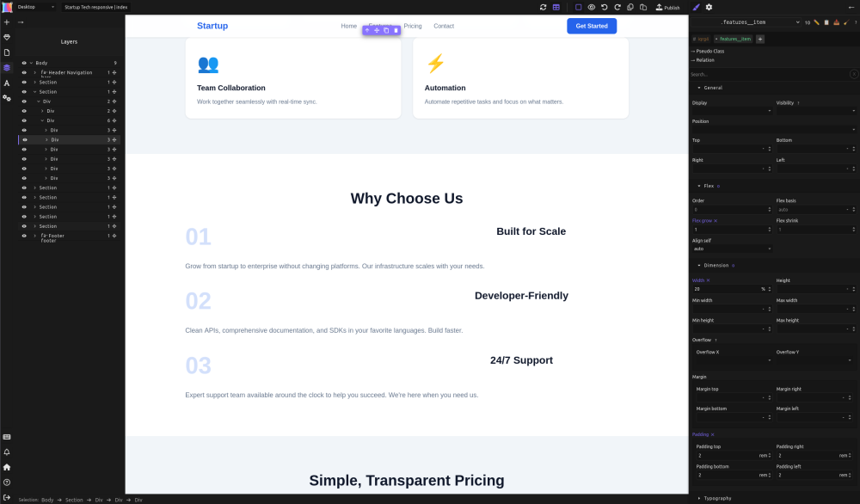The height and width of the screenshot is (504, 860).
Task: Click the home icon in left sidebar
Action: coord(7,467)
